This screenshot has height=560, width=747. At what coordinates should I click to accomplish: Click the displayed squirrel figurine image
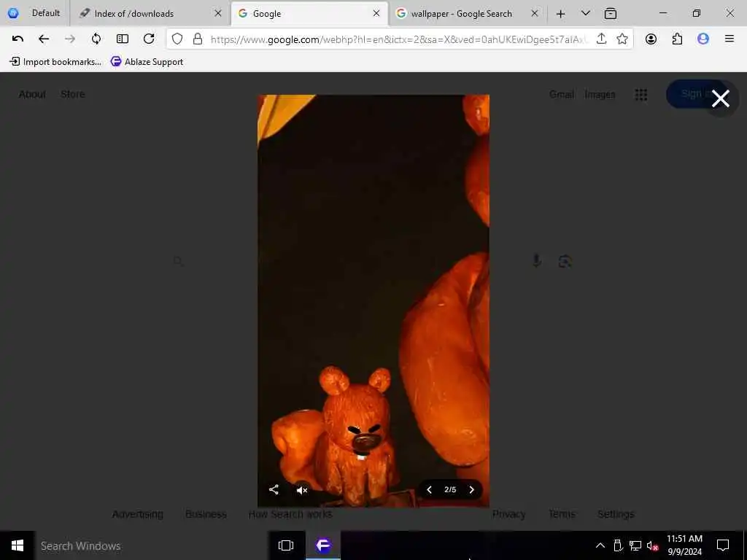point(373,301)
